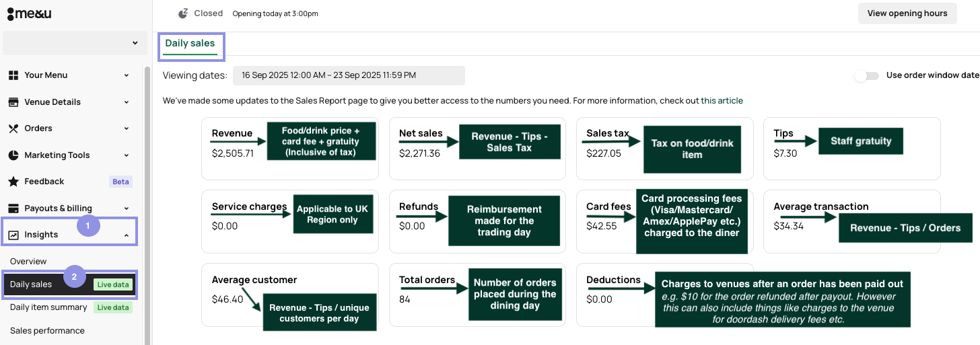Click the Feedback star icon
Viewport: 980px width, 345px height.
pyautogui.click(x=13, y=182)
